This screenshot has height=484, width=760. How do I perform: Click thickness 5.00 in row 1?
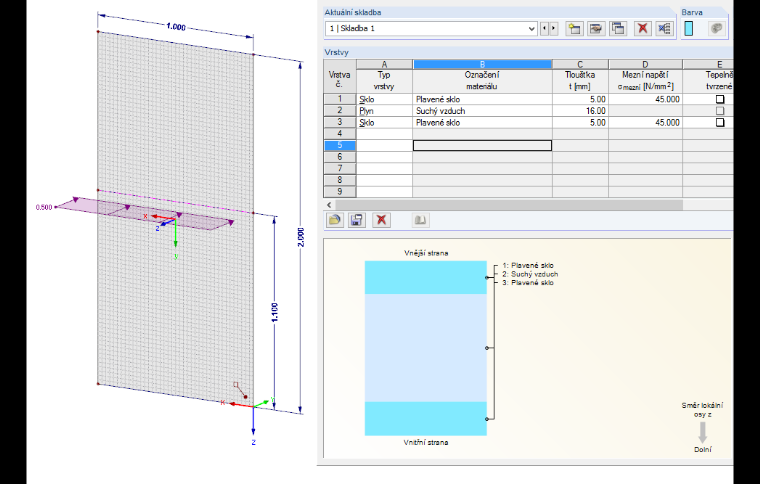tap(580, 99)
